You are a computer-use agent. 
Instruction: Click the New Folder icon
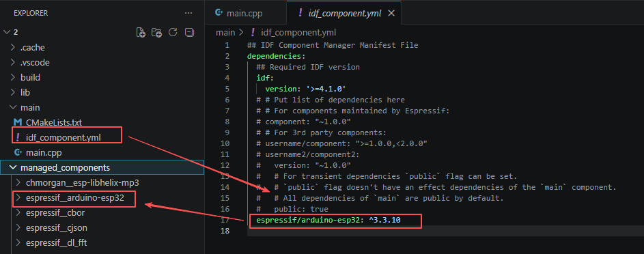point(156,32)
